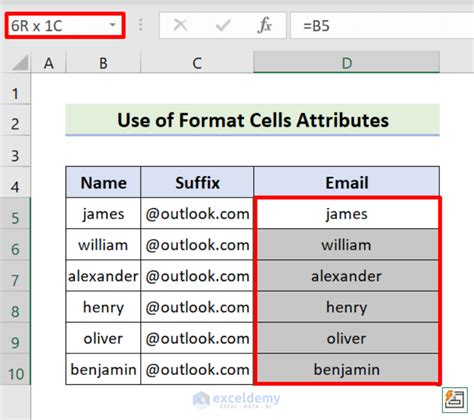Screen dimensions: 474x420
Task: Click the Enter checkmark icon in formula bar
Action: (x=223, y=25)
